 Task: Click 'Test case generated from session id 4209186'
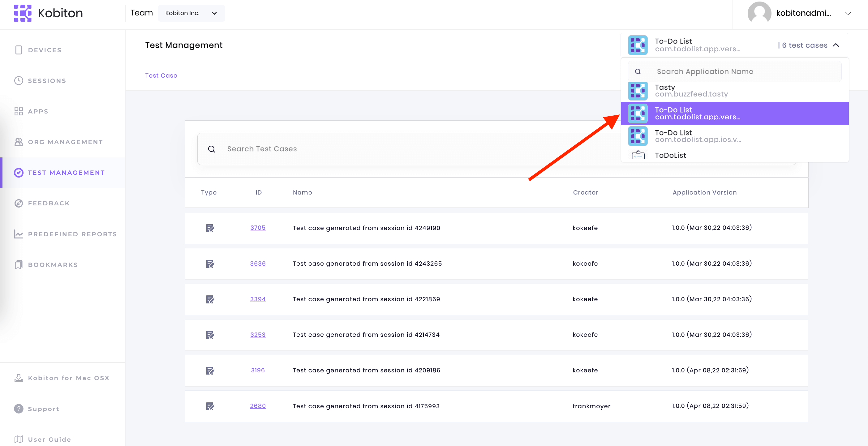pos(366,370)
